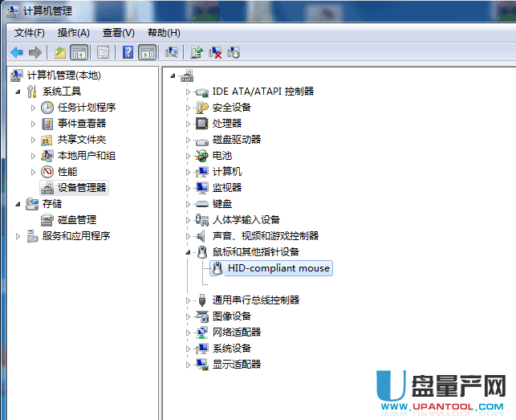This screenshot has width=516, height=420.
Task: Open the 操作(A) menu
Action: click(73, 33)
